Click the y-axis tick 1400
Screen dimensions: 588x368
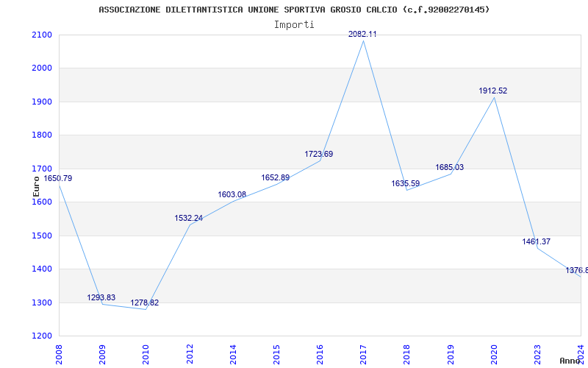pos(42,269)
